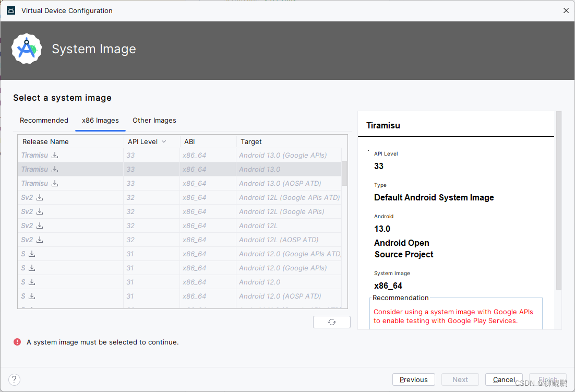Click the Next button

pos(460,379)
